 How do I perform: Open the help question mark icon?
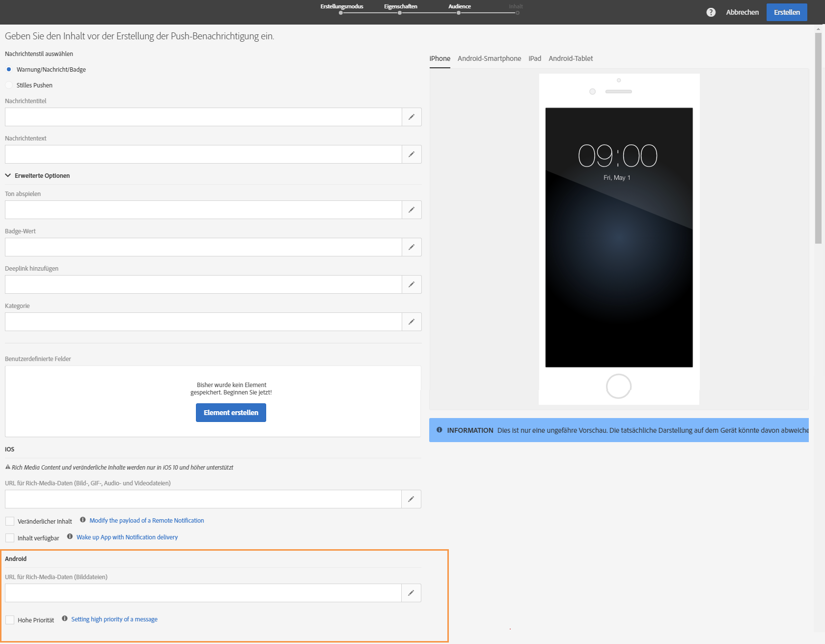pyautogui.click(x=711, y=12)
